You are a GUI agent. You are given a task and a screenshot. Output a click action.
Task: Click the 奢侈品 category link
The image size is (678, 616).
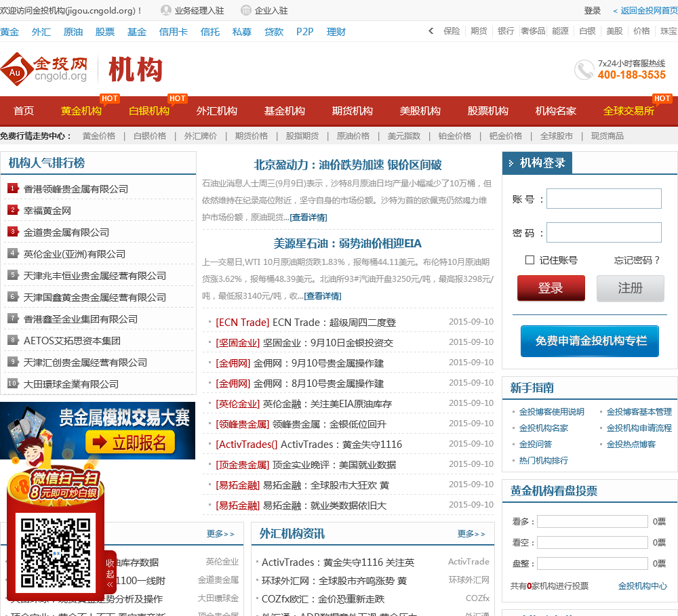click(533, 30)
